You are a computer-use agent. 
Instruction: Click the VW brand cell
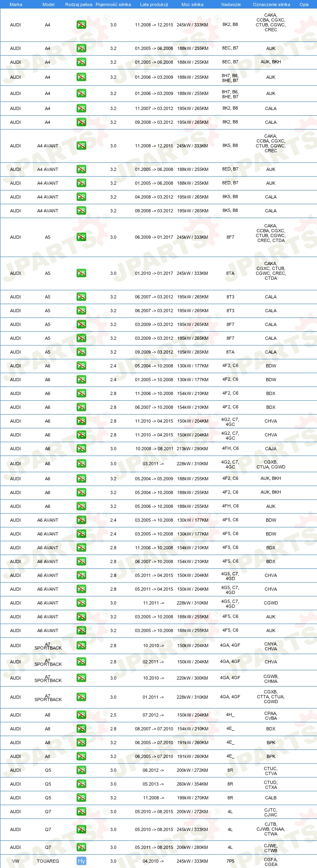point(15,861)
